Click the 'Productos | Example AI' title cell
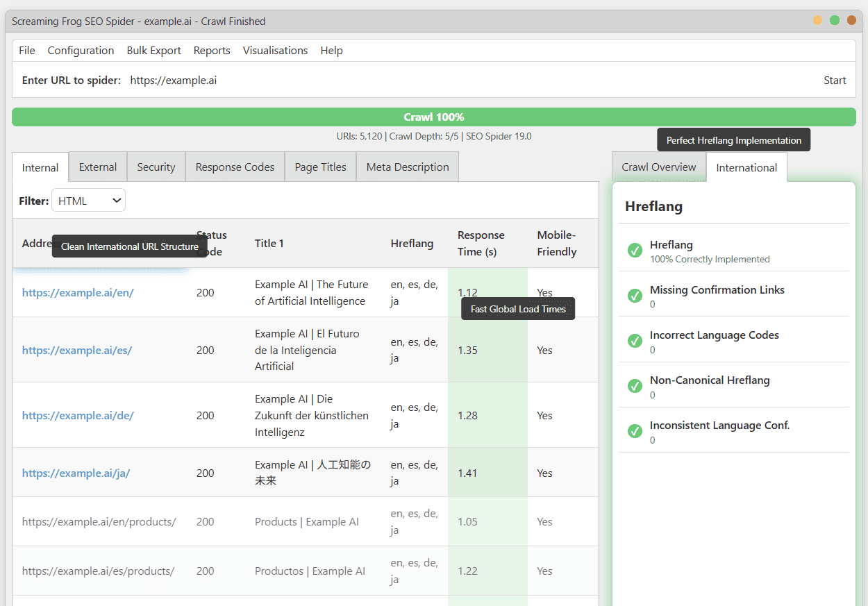Image resolution: width=868 pixels, height=606 pixels. pyautogui.click(x=310, y=571)
